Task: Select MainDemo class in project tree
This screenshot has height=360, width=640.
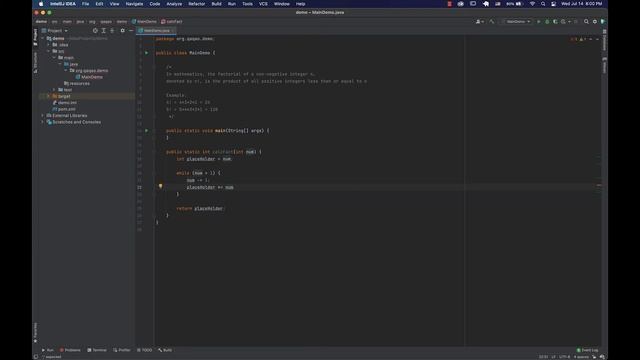Action: [x=89, y=77]
